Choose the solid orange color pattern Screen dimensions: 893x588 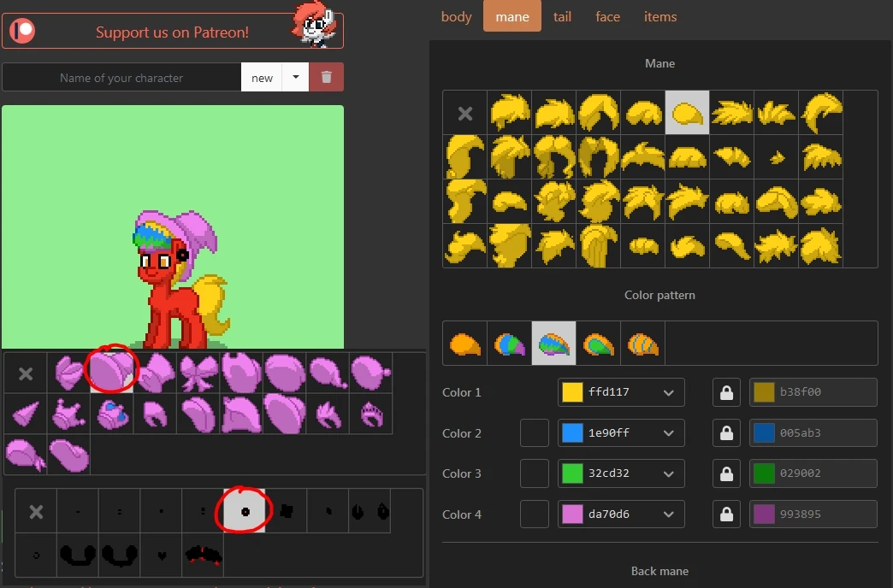pos(464,344)
